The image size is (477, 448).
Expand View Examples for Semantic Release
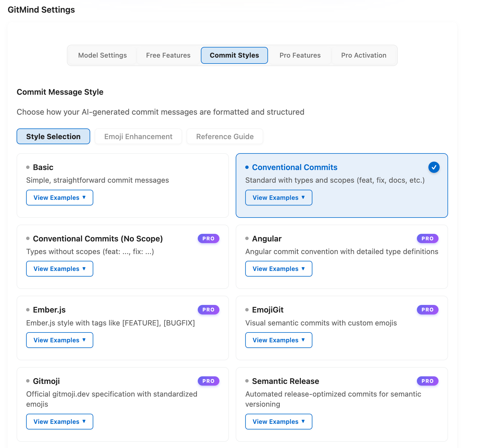point(279,422)
